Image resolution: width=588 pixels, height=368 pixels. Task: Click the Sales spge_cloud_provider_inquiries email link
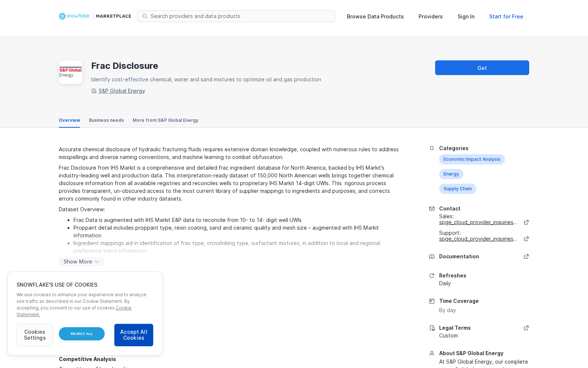coord(478,222)
